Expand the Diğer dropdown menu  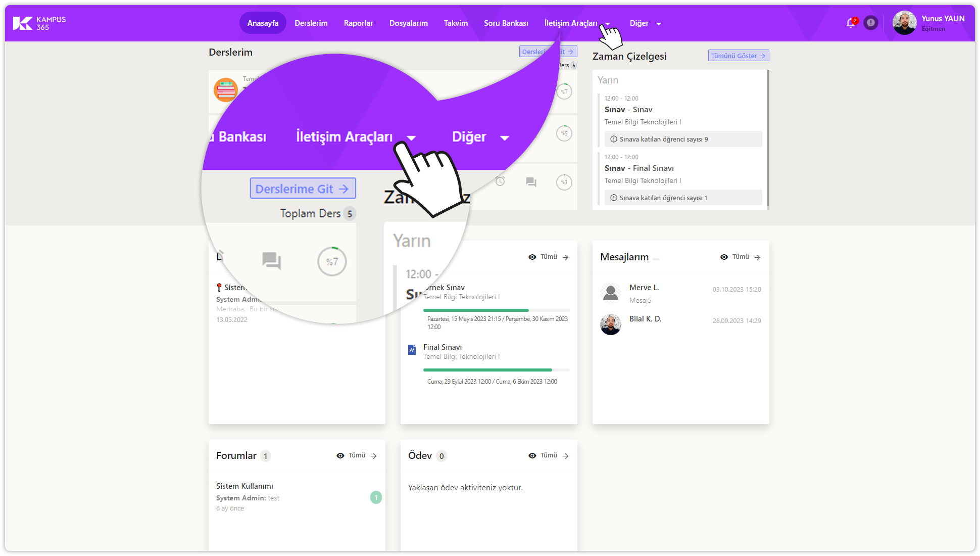click(x=645, y=23)
